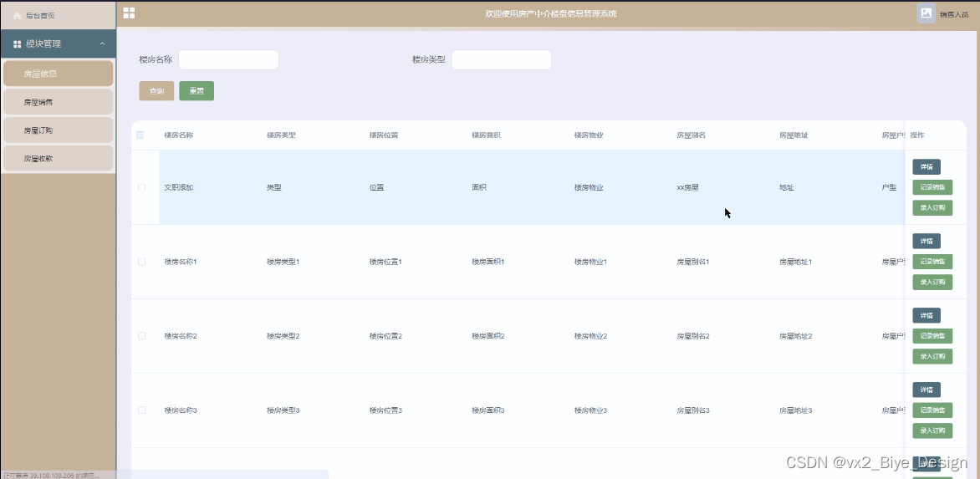Click the 操作 column header
980x479 pixels.
[917, 135]
